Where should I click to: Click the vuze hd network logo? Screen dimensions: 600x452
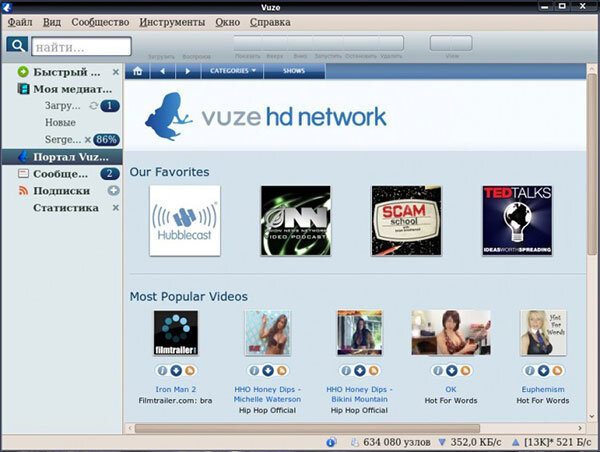[266, 117]
